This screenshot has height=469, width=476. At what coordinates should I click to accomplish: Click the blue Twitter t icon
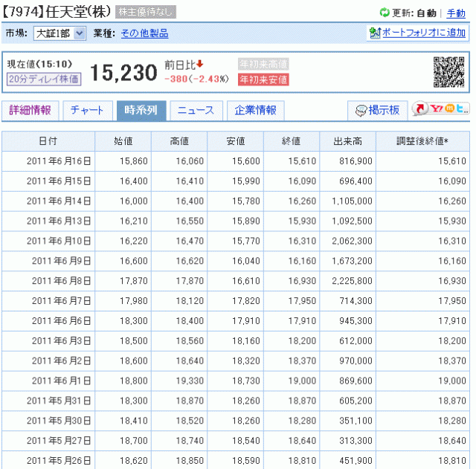[x=460, y=108]
